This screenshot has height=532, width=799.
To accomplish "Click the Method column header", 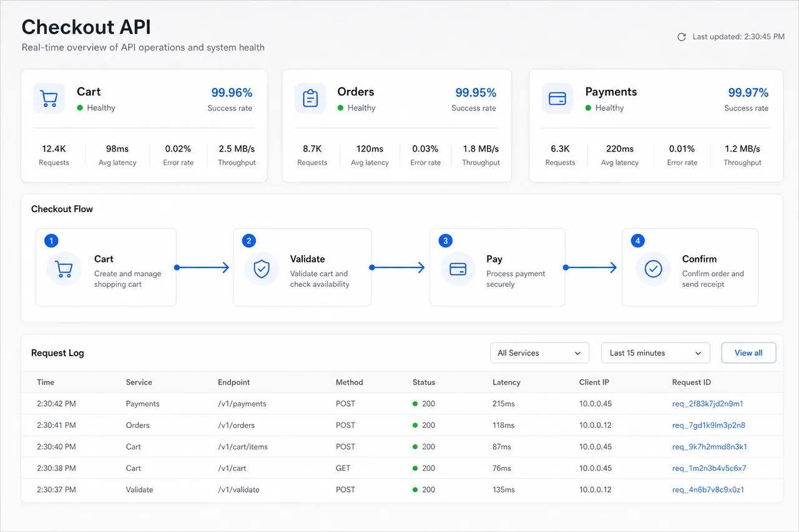I will click(350, 382).
